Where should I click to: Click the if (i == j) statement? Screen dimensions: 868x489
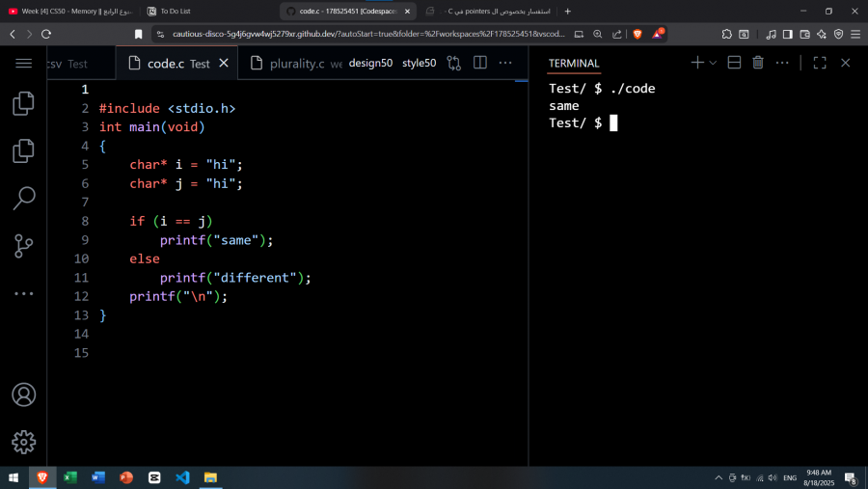point(171,221)
